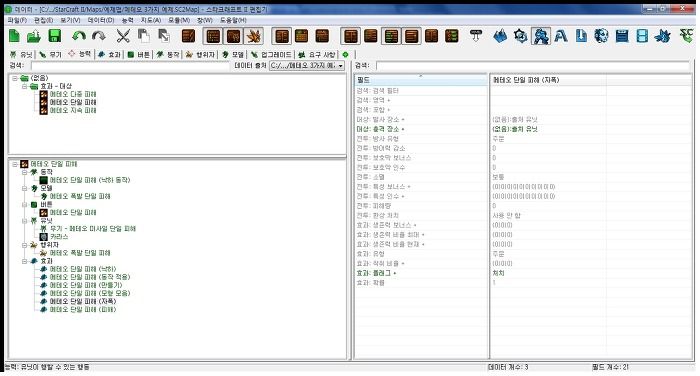Toggle the brown leaf-shaped toolbar button
The width and height of the screenshot is (700, 376).
point(254,36)
